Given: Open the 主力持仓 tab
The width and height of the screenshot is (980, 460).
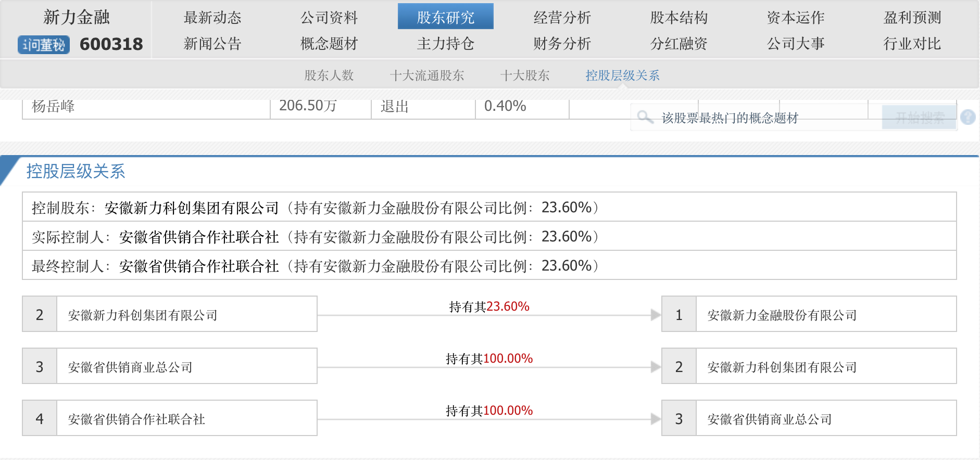Looking at the screenshot, I should (x=445, y=44).
